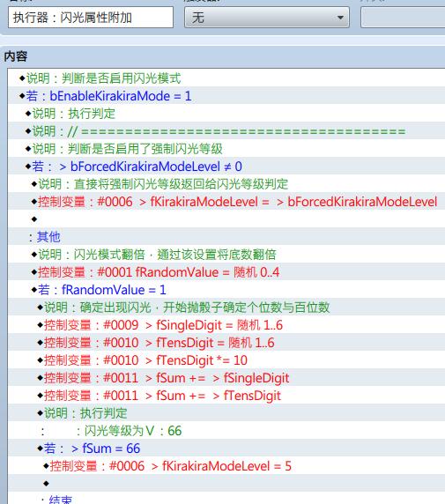445x504 pixels.
Task: Select line '#0009 fSingleDigit = 随机 1..6'
Action: 226,325
